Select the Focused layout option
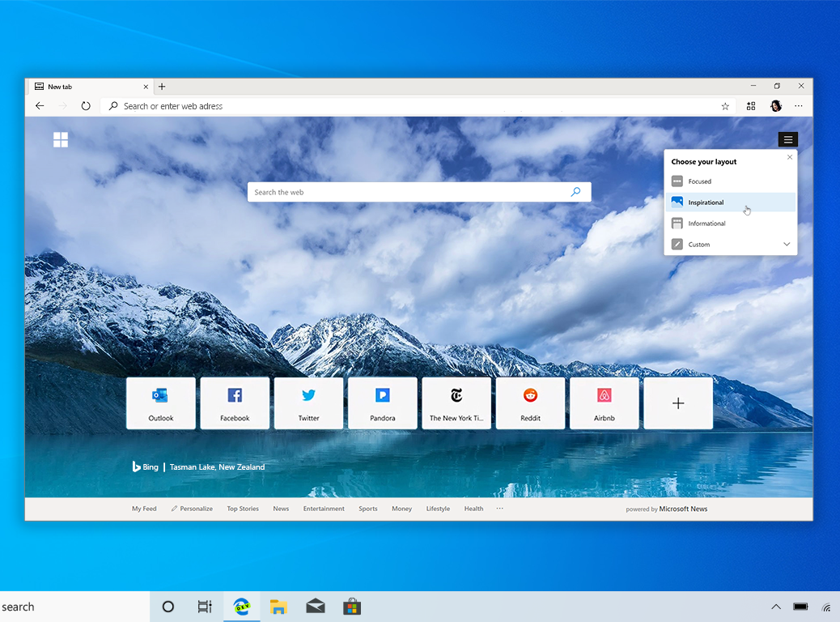 (x=700, y=181)
